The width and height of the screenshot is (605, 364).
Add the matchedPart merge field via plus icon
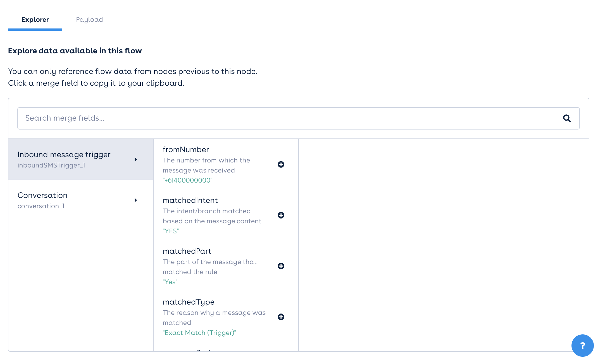tap(281, 266)
